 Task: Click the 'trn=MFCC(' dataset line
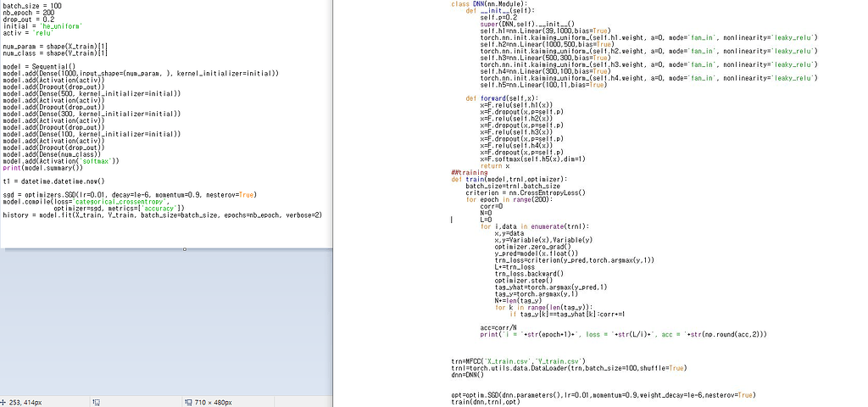pos(517,361)
